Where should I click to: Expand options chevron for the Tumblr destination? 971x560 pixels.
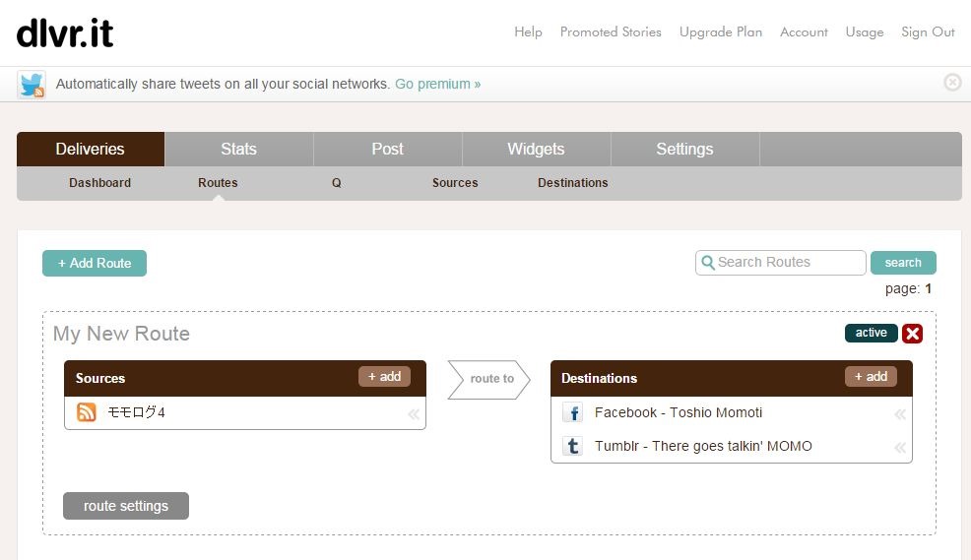coord(900,448)
